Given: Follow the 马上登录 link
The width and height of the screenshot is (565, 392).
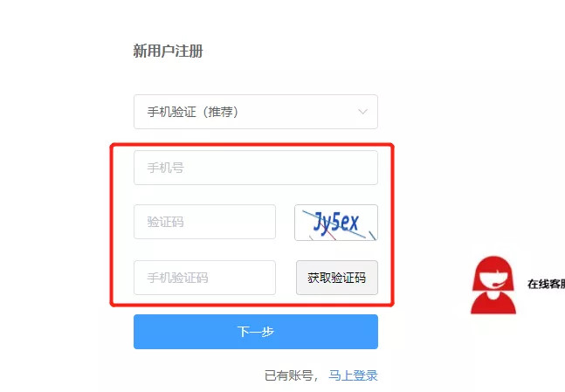Looking at the screenshot, I should 353,375.
